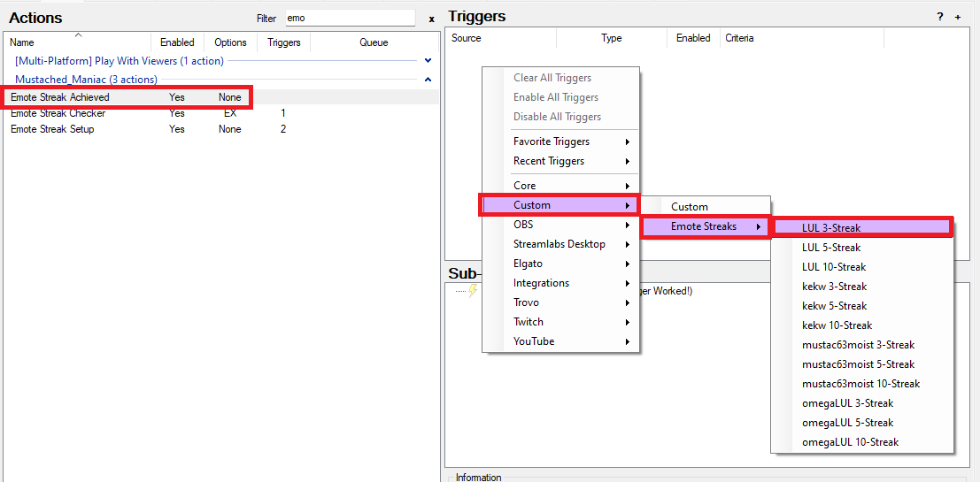Choose the LUL 10-Streak trigger

pos(862,266)
